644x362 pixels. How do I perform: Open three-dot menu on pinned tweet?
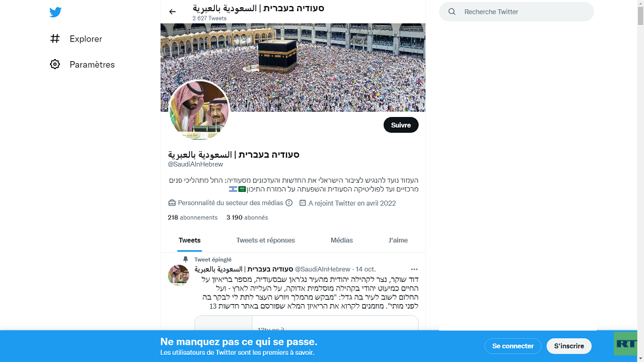pyautogui.click(x=414, y=269)
